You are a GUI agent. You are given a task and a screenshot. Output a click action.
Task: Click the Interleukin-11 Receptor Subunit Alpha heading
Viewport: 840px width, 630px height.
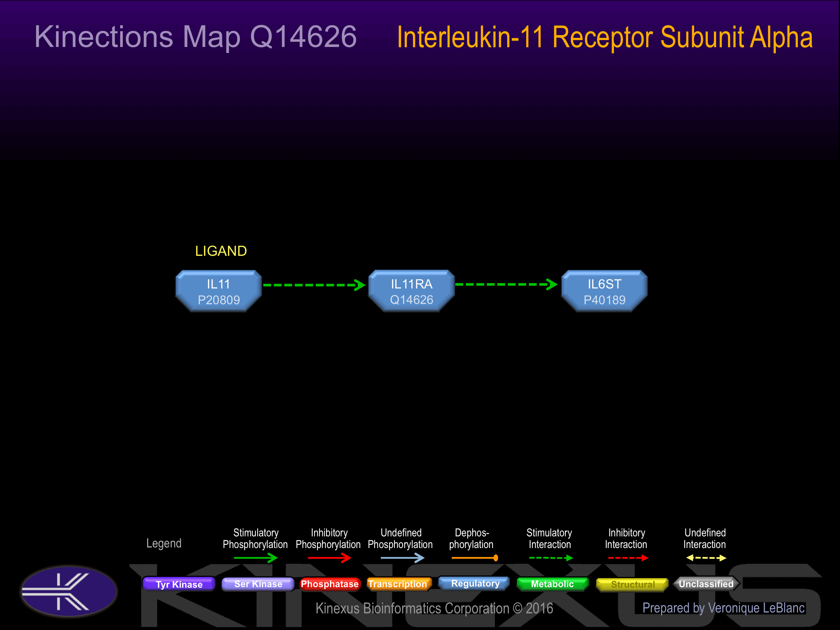pyautogui.click(x=605, y=38)
